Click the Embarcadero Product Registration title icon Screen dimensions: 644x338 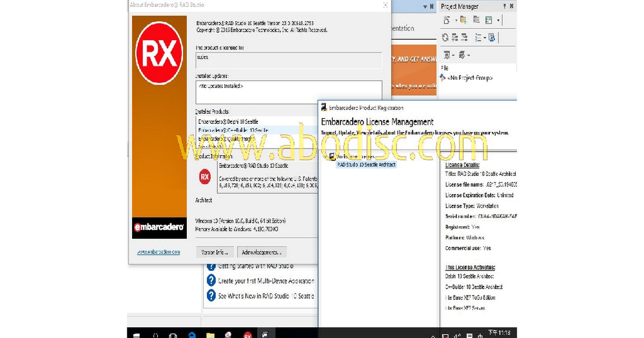pyautogui.click(x=324, y=107)
